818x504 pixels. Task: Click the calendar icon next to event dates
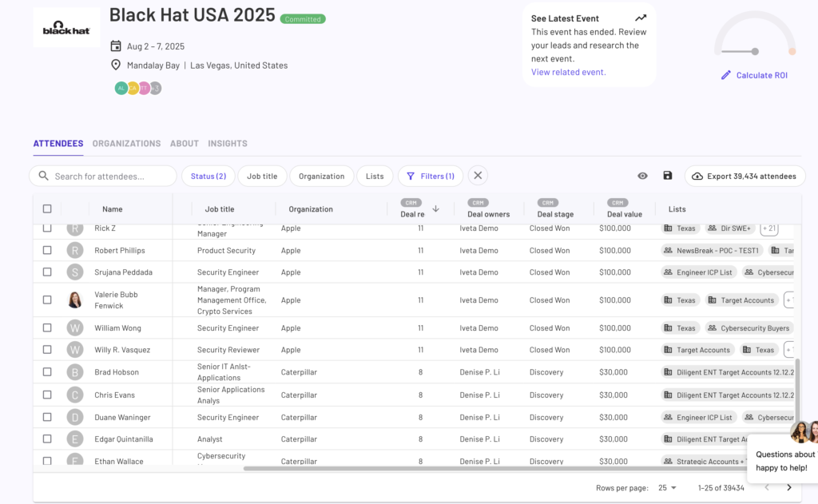tap(114, 46)
